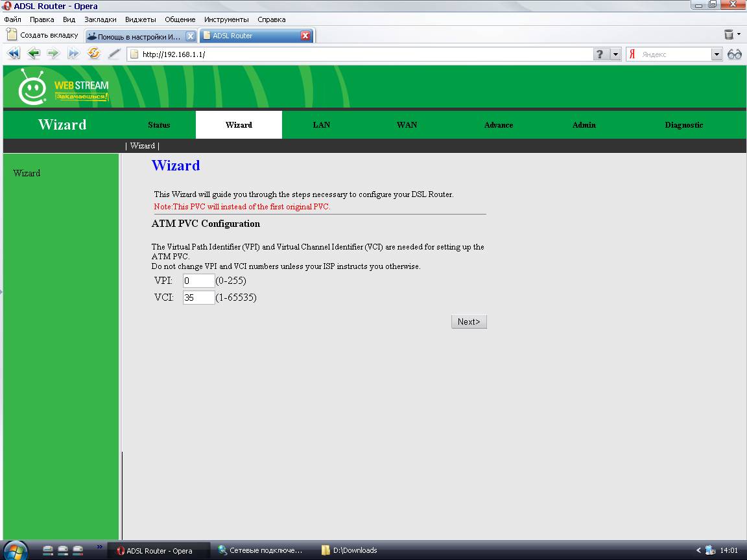
Task: Expand the address bar history dropdown
Action: point(616,54)
